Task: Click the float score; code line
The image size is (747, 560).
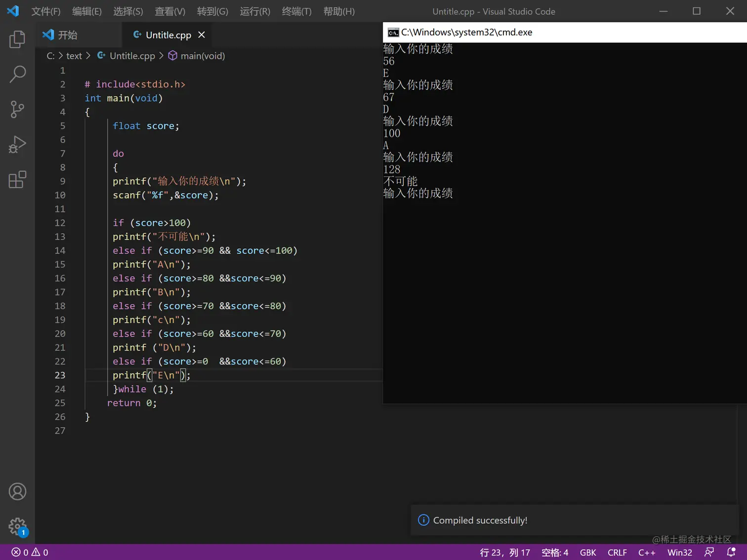Action: point(146,126)
